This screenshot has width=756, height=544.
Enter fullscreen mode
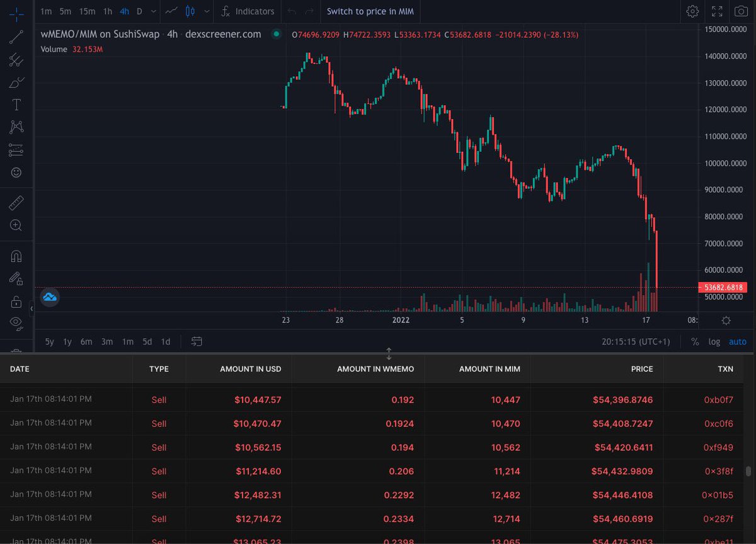click(717, 11)
